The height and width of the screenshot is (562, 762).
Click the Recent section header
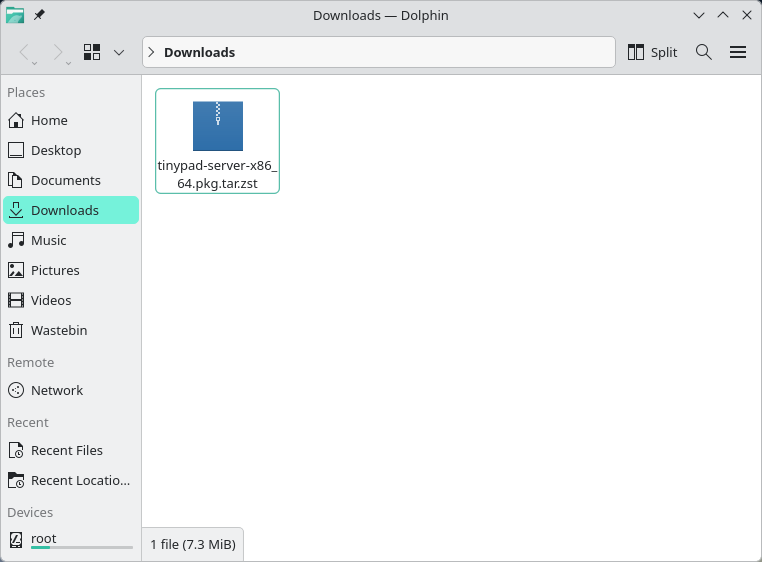click(x=28, y=422)
